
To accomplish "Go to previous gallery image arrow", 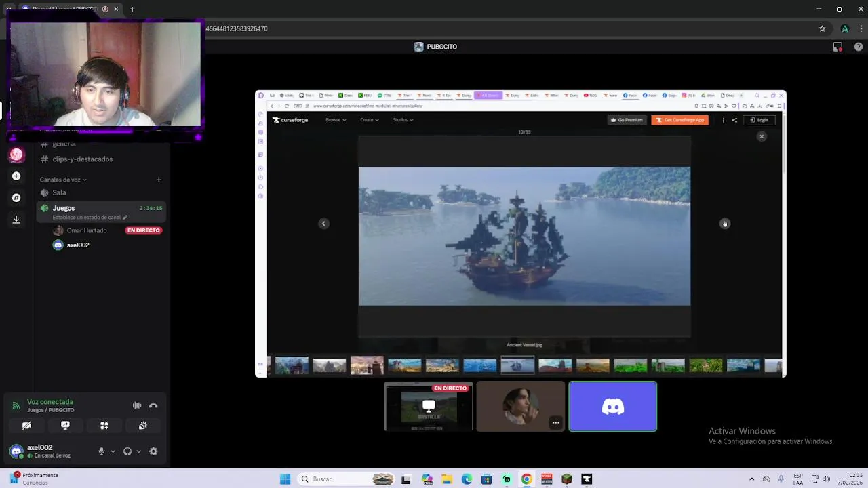I will coord(323,224).
